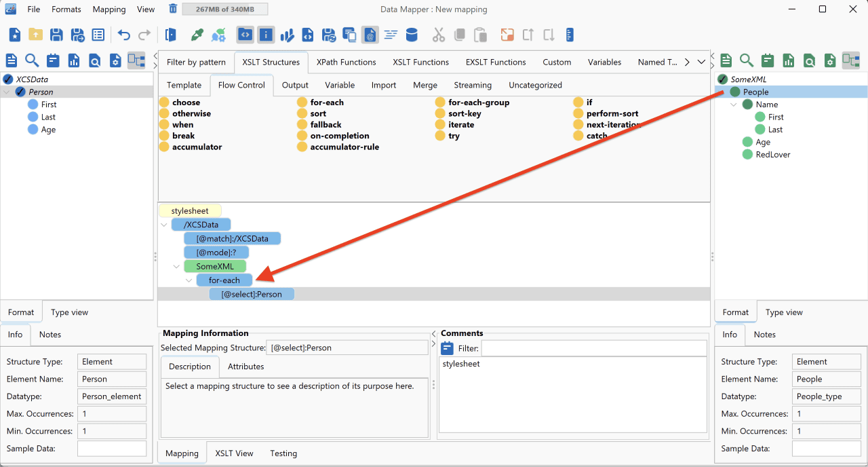Click the scissors cut icon
The width and height of the screenshot is (868, 467).
click(439, 35)
